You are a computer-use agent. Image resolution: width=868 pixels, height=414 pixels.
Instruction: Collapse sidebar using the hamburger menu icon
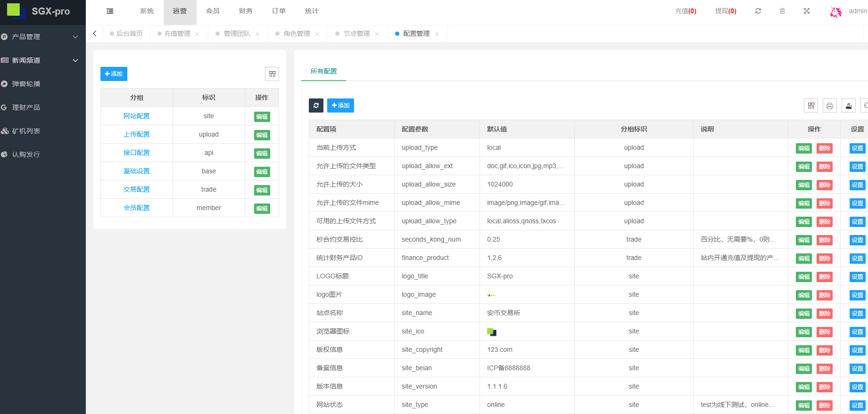[x=110, y=11]
